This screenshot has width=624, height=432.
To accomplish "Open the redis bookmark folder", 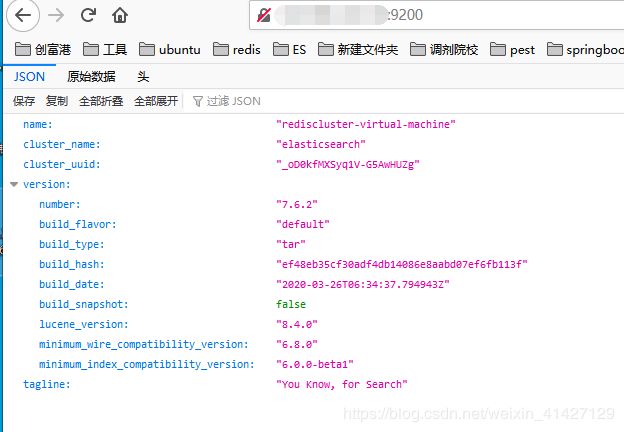I will click(x=237, y=50).
